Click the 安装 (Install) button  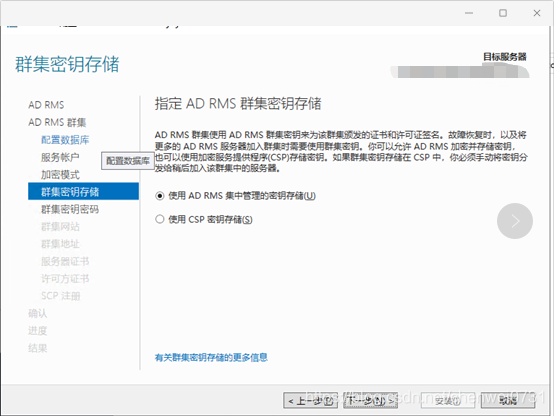tap(448, 400)
